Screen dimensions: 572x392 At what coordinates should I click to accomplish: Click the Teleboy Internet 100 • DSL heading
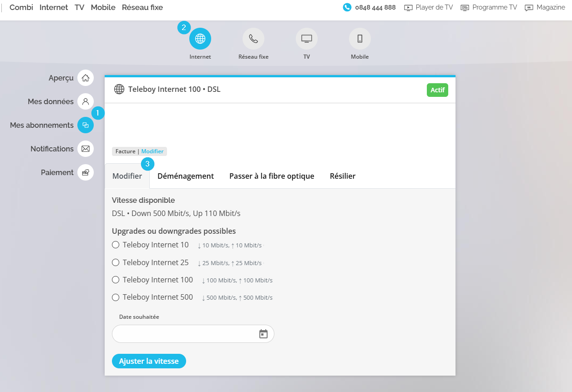click(x=174, y=89)
